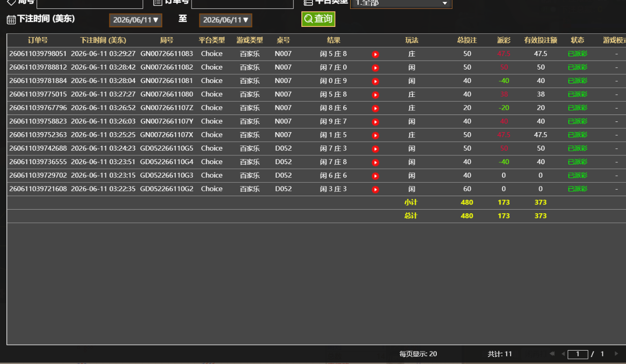Screen dimensions: 626x364
Task: Play replay video for order 260611039736555
Action: (376, 162)
